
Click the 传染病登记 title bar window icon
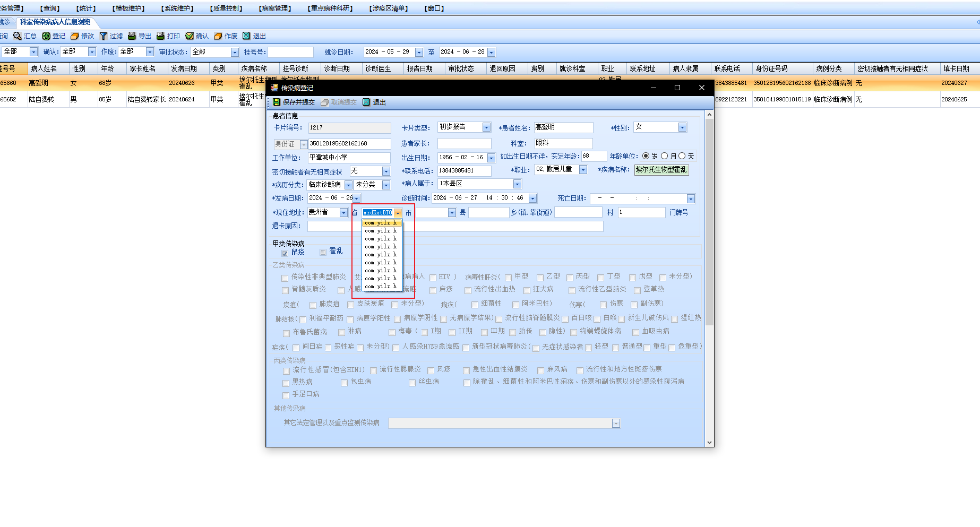pyautogui.click(x=274, y=88)
